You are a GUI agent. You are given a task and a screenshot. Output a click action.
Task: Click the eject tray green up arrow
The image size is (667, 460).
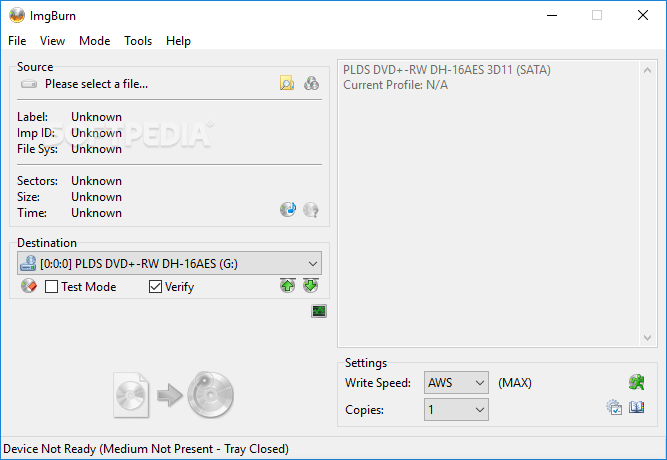[288, 286]
